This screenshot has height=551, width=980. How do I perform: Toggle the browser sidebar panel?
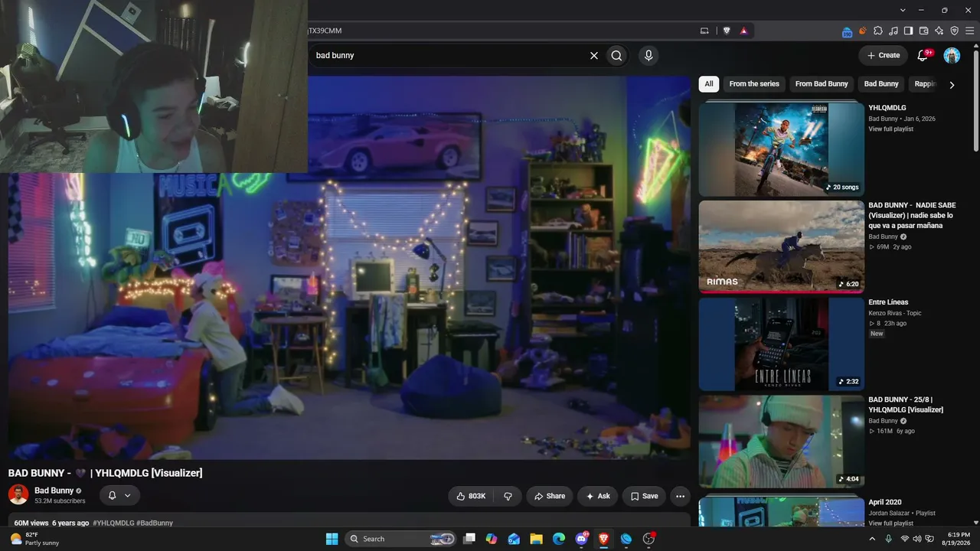[x=908, y=31]
